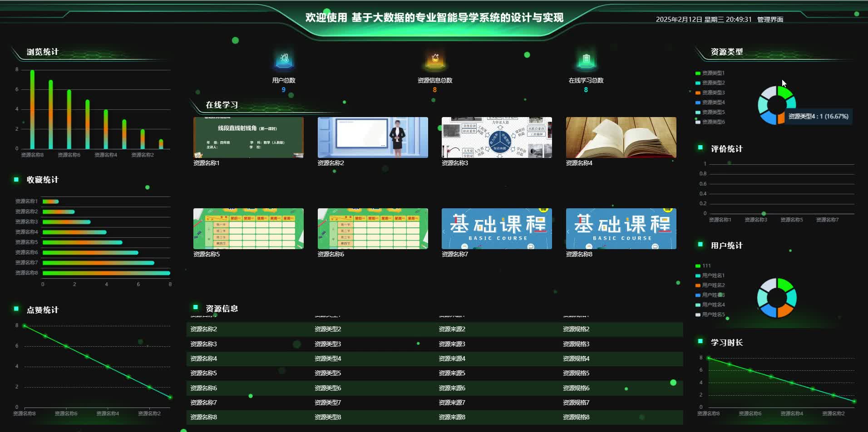868x432 pixels.
Task: Open the 资源名称7 基础课程 thumbnail
Action: (497, 229)
